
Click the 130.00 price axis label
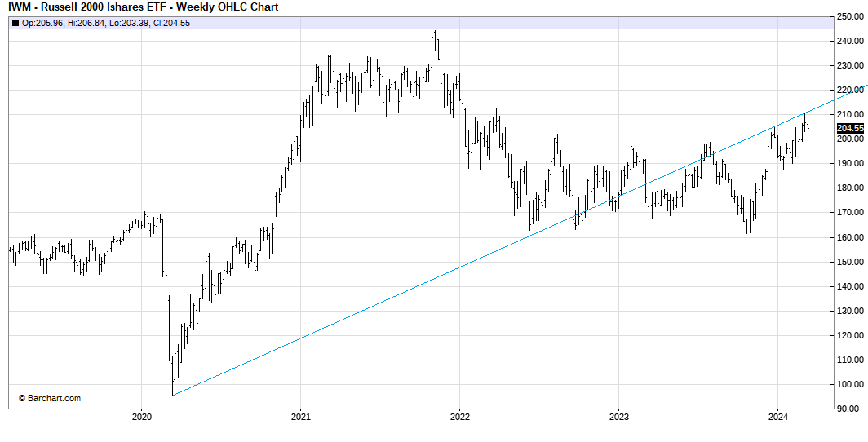coord(850,311)
